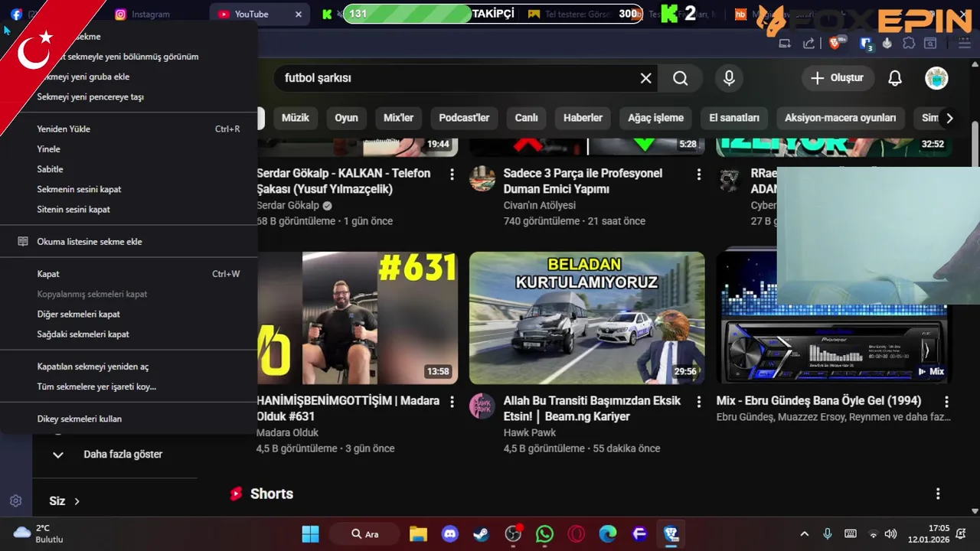This screenshot has width=980, height=551.
Task: Click the Windows taskbar 'Ara' search box
Action: (x=364, y=534)
